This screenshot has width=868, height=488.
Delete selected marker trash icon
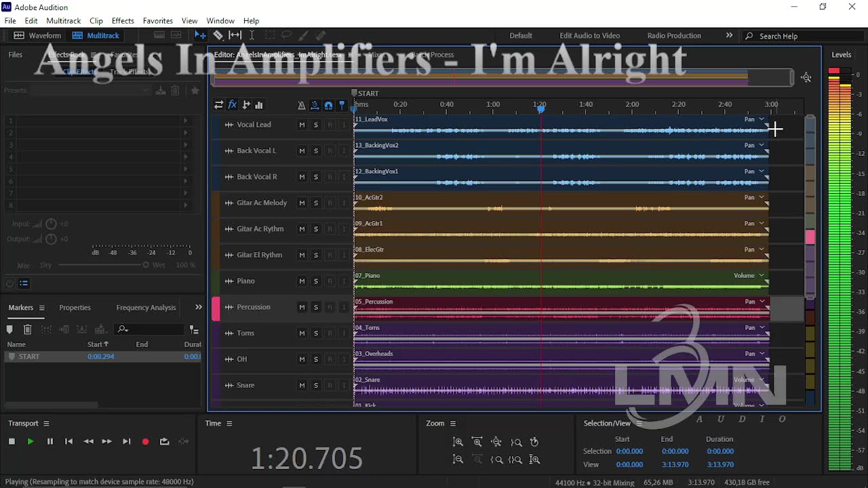click(x=27, y=329)
